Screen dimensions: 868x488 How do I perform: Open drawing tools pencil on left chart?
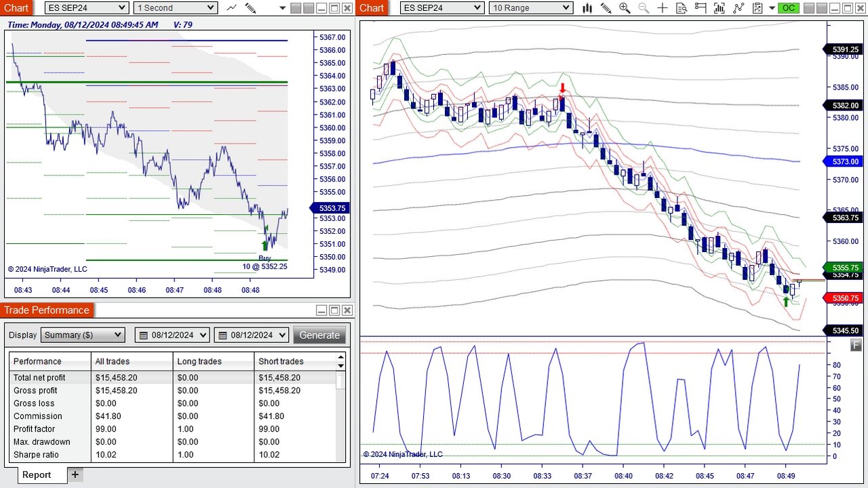click(x=250, y=8)
